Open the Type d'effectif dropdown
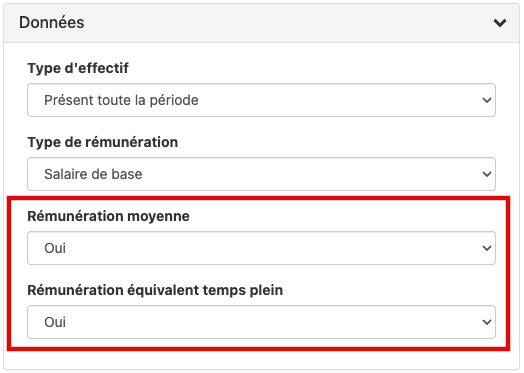Image resolution: width=524 pixels, height=373 pixels. (x=261, y=100)
